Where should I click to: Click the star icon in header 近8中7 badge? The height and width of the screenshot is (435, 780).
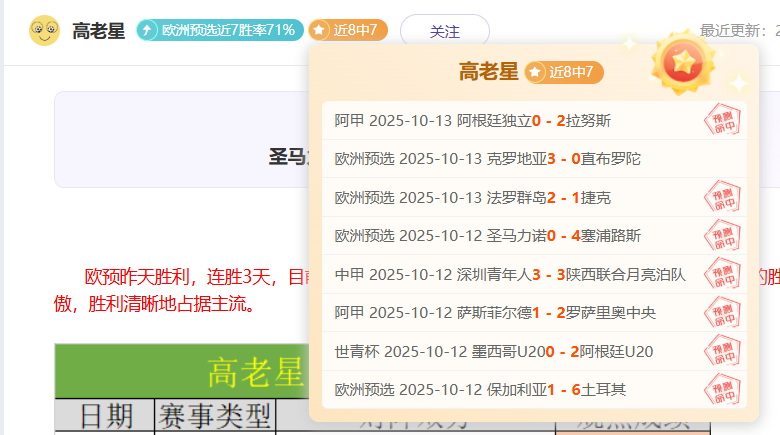click(x=319, y=30)
